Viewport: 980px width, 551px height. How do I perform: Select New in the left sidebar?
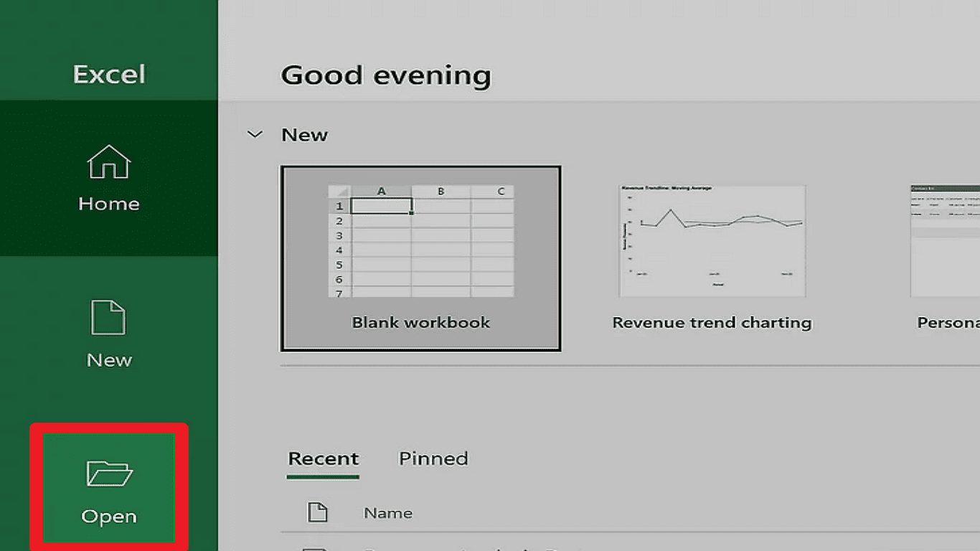pyautogui.click(x=108, y=334)
